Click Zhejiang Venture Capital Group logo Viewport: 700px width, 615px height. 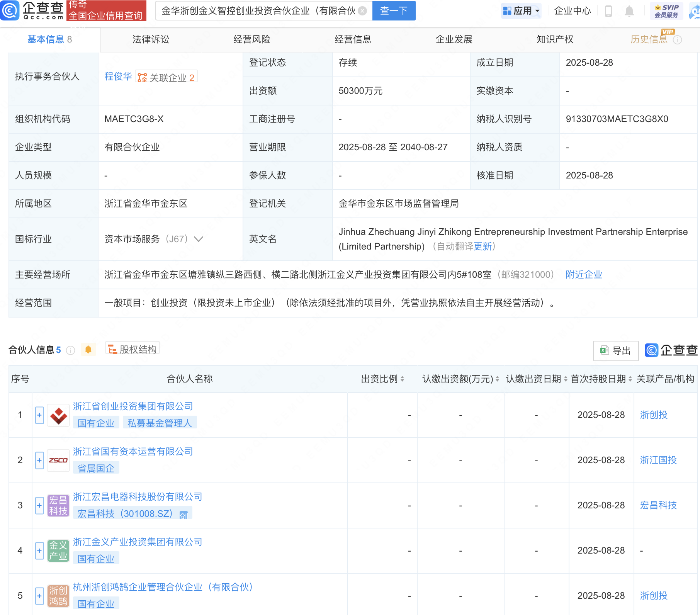point(58,415)
